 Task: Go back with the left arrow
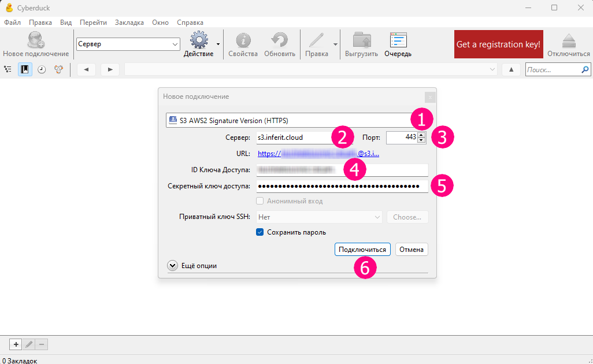pos(86,69)
